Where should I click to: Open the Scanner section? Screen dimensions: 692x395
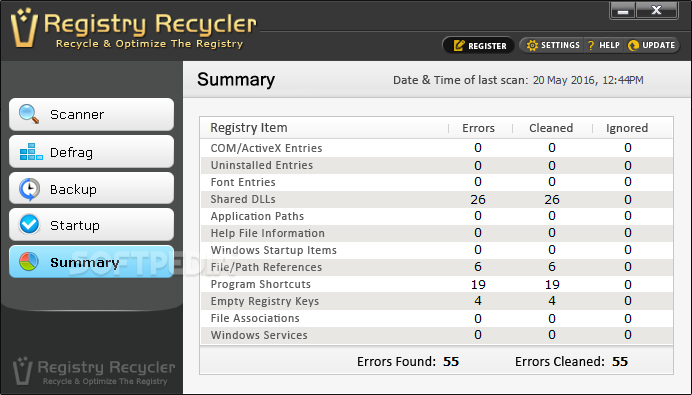[91, 114]
